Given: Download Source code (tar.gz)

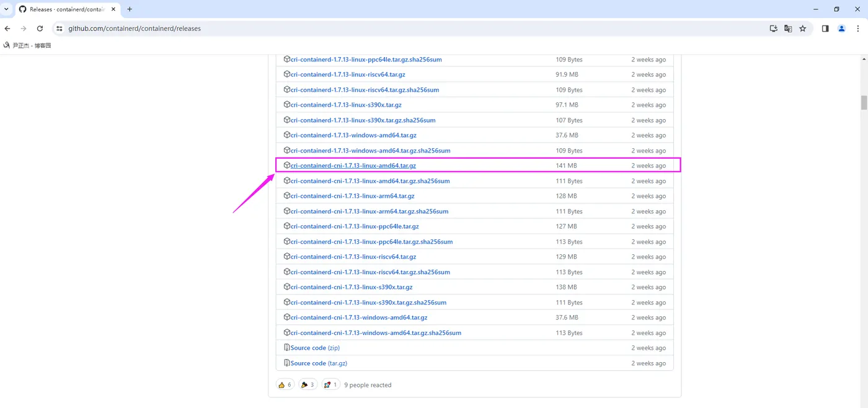Looking at the screenshot, I should coord(319,363).
